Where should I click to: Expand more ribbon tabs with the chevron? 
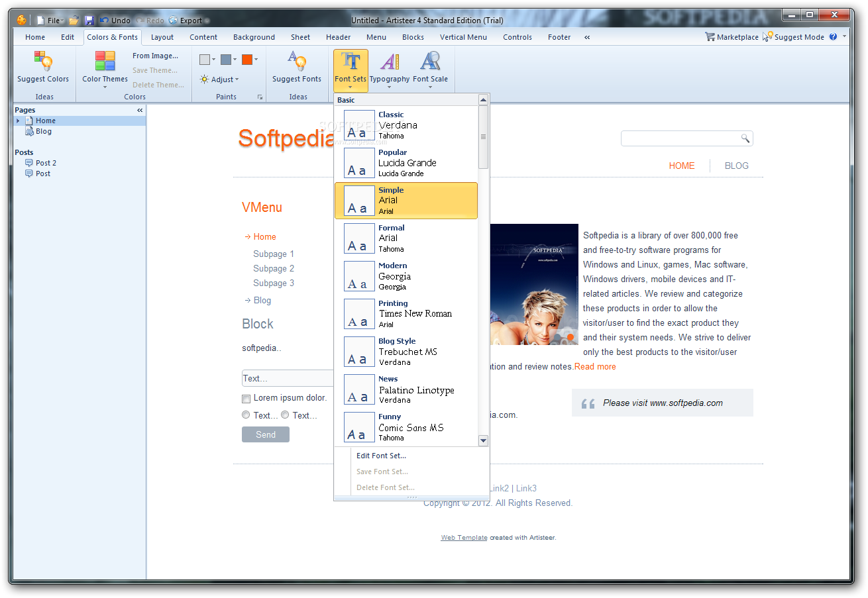coord(587,37)
